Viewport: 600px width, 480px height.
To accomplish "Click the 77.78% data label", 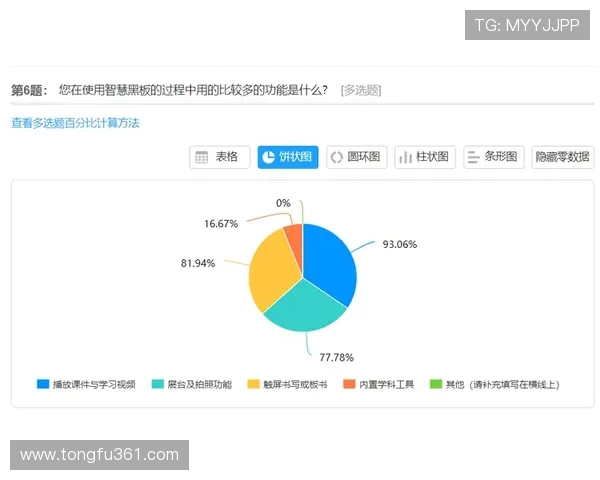I will (x=337, y=358).
